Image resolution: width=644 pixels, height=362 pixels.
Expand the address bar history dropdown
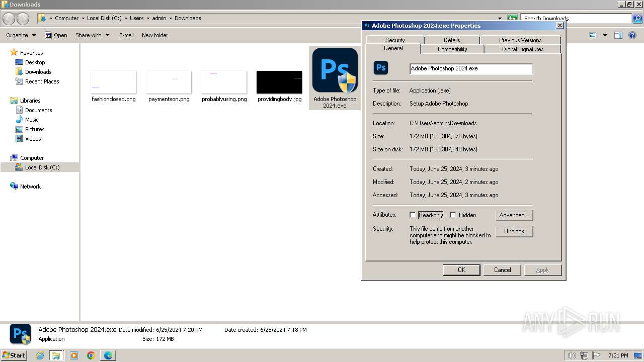pyautogui.click(x=500, y=19)
